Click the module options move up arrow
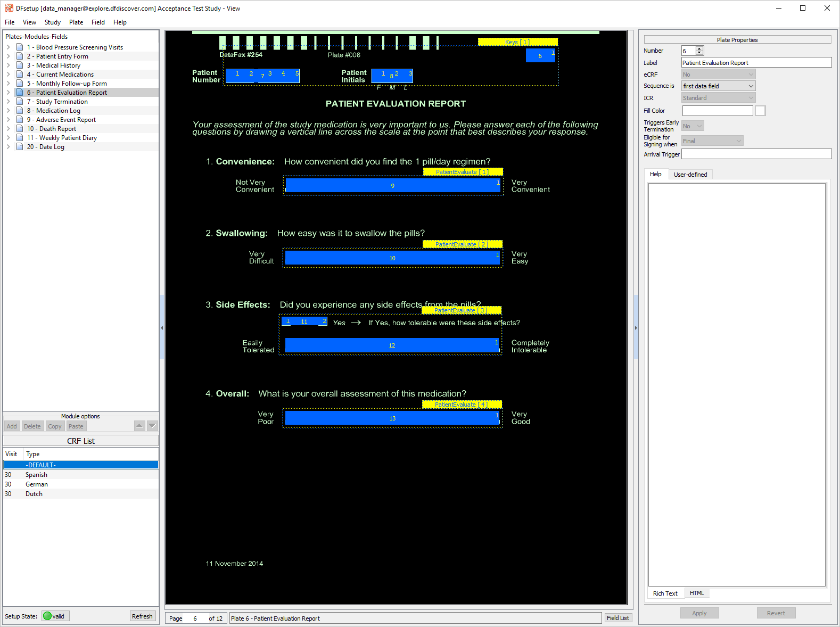 pyautogui.click(x=139, y=426)
